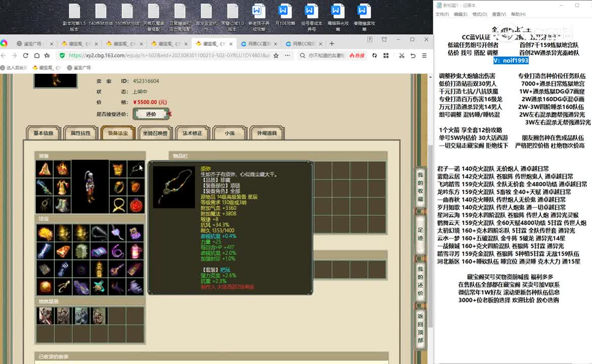
Task: Click the purple spiral artifact in 法宝
Action: click(x=117, y=251)
